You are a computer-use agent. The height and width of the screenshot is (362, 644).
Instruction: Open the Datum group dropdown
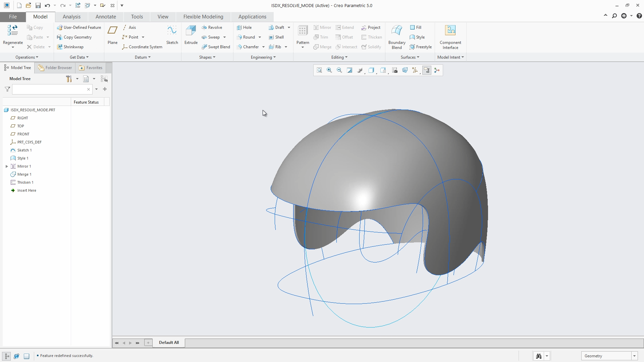coord(143,57)
